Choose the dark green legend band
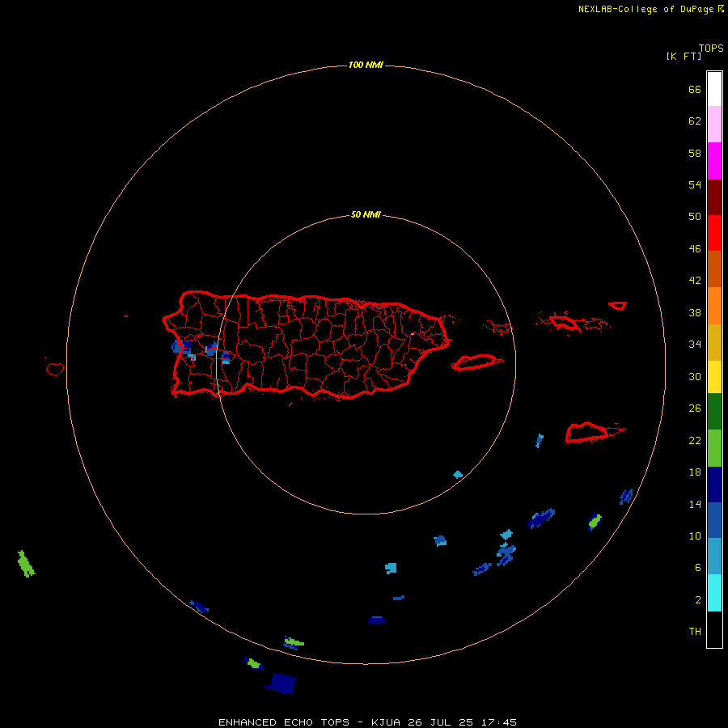Viewport: 728px width, 728px height. point(714,412)
